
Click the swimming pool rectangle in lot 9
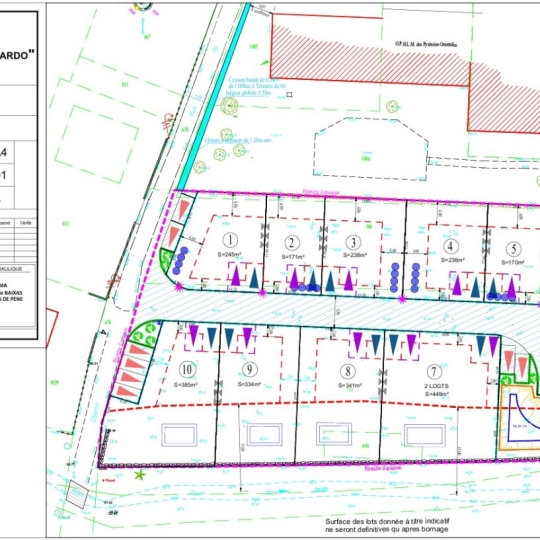click(x=264, y=435)
